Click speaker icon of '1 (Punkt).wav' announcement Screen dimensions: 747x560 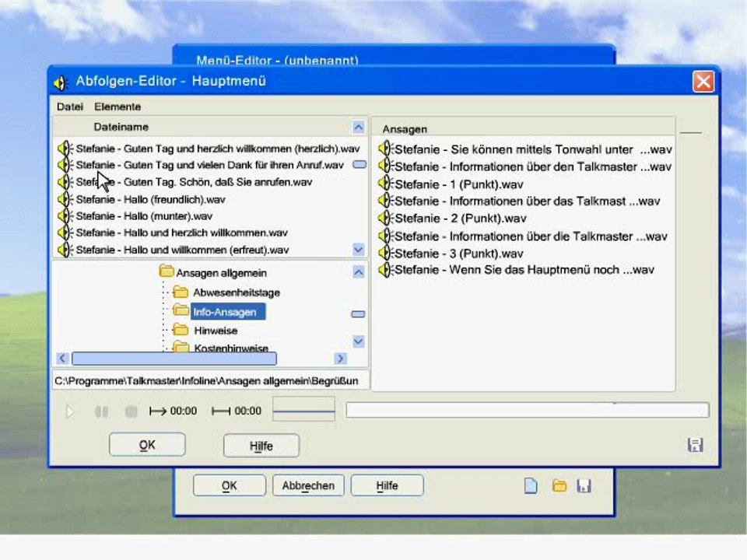(385, 184)
